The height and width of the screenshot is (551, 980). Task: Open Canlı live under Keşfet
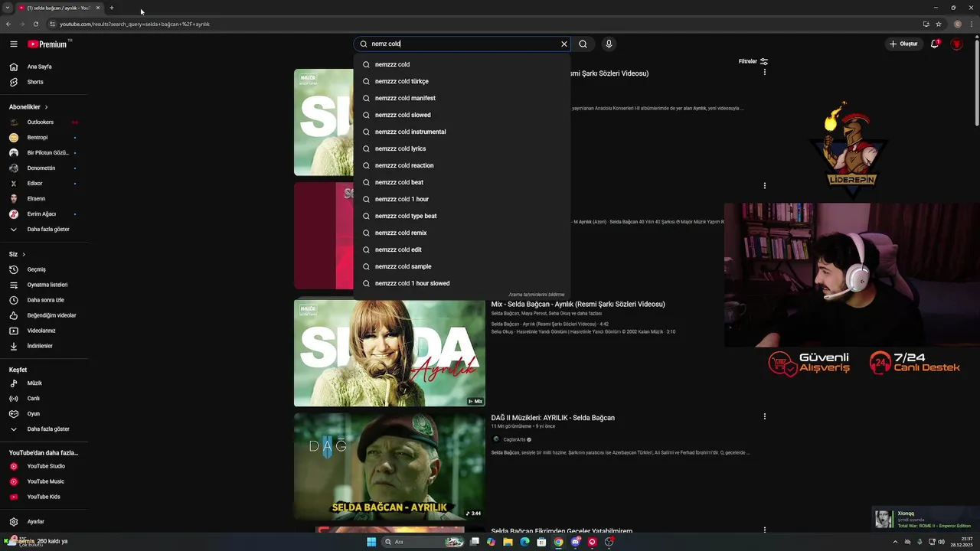44,399
